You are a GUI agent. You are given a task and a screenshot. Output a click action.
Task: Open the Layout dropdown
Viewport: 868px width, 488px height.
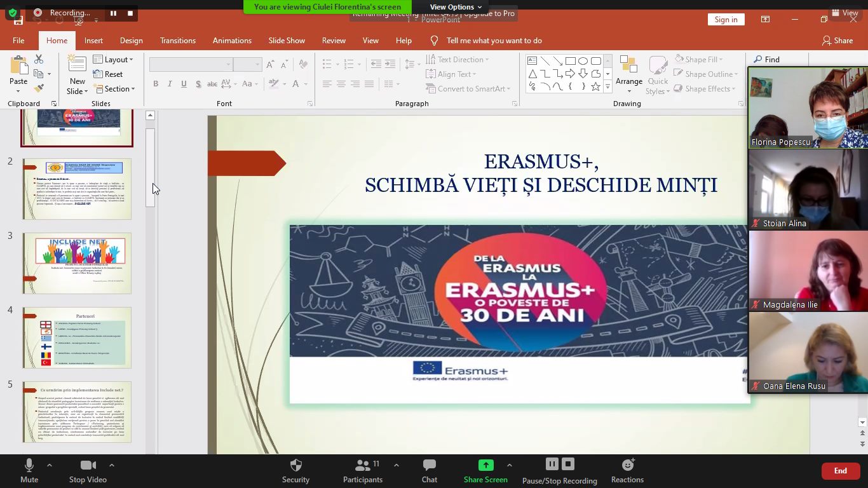(114, 60)
